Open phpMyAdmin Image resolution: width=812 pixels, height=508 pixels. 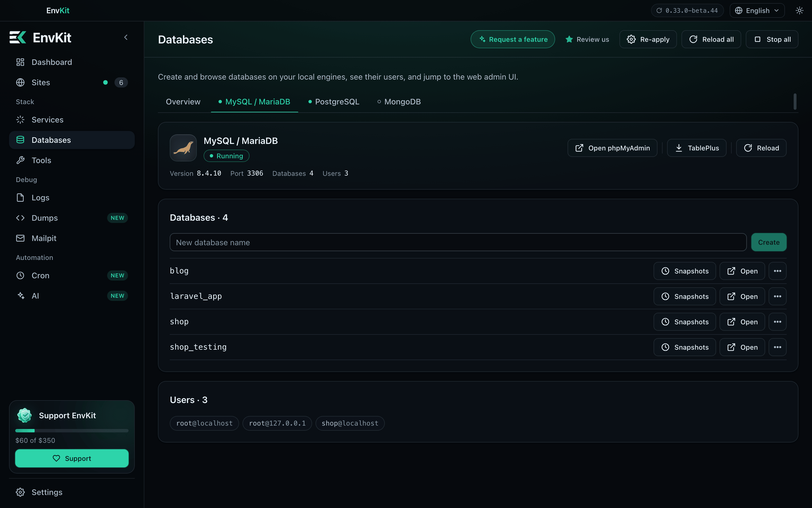pos(612,148)
